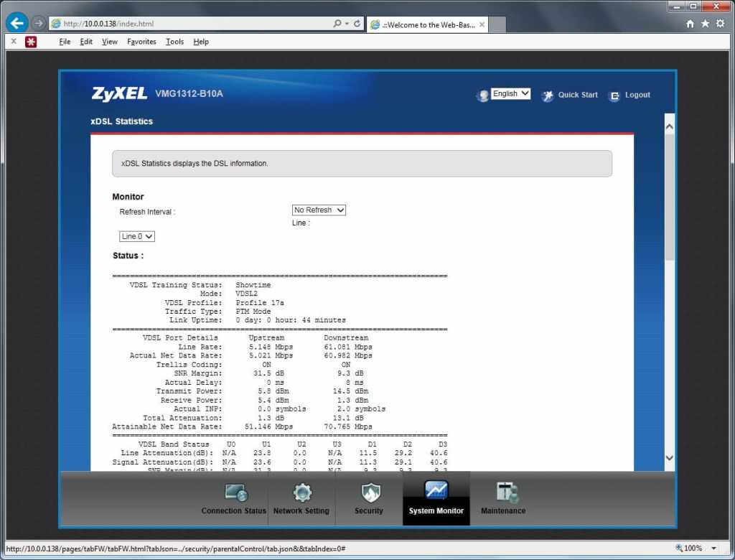The image size is (735, 560).
Task: Open the Favorites menu
Action: coord(141,42)
